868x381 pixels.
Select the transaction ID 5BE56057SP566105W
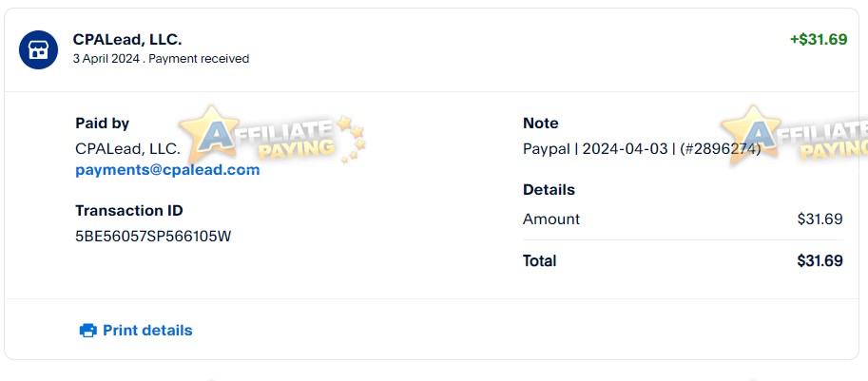point(153,237)
